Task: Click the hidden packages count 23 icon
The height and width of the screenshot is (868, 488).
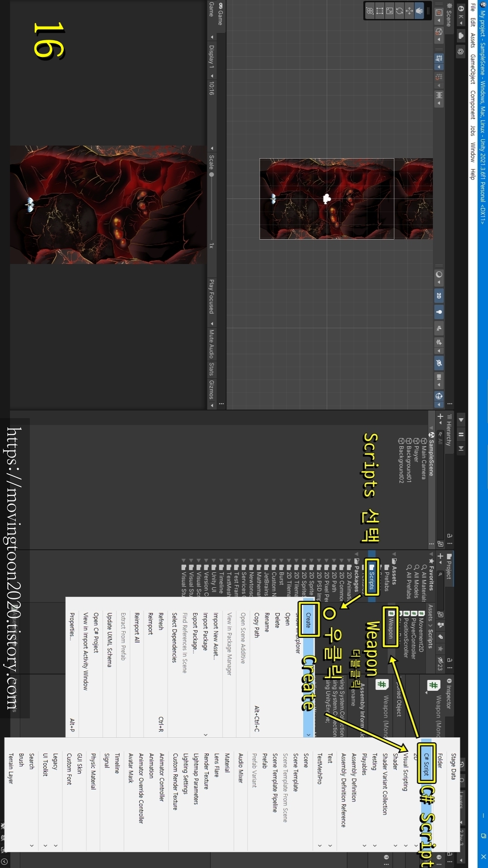Action: point(440,664)
